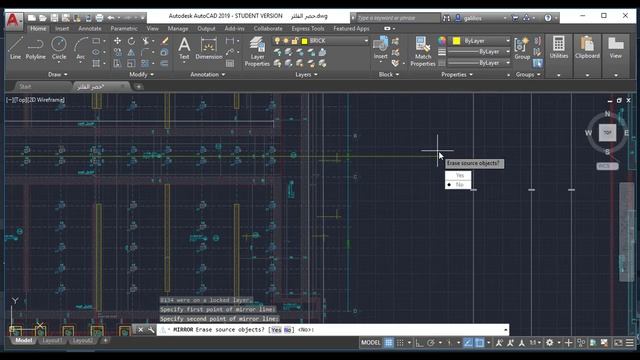The height and width of the screenshot is (360, 640).
Task: Expand the Annotation panel dropdown
Action: coord(208,75)
